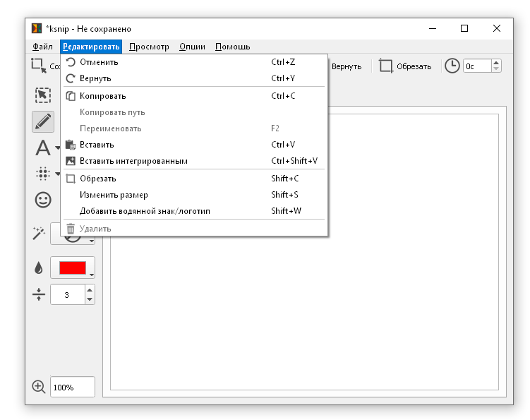530x420 pixels.
Task: Click the line width value field
Action: tap(67, 294)
